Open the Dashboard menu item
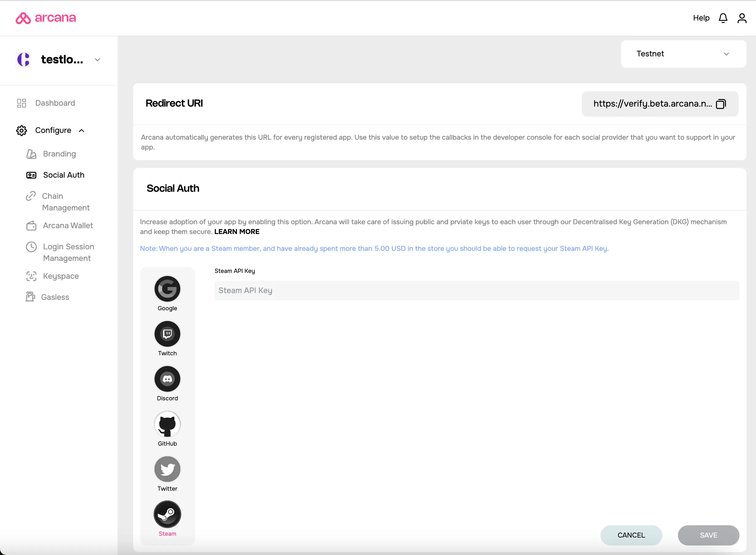Screen dimensions: 756x555 point(55,103)
